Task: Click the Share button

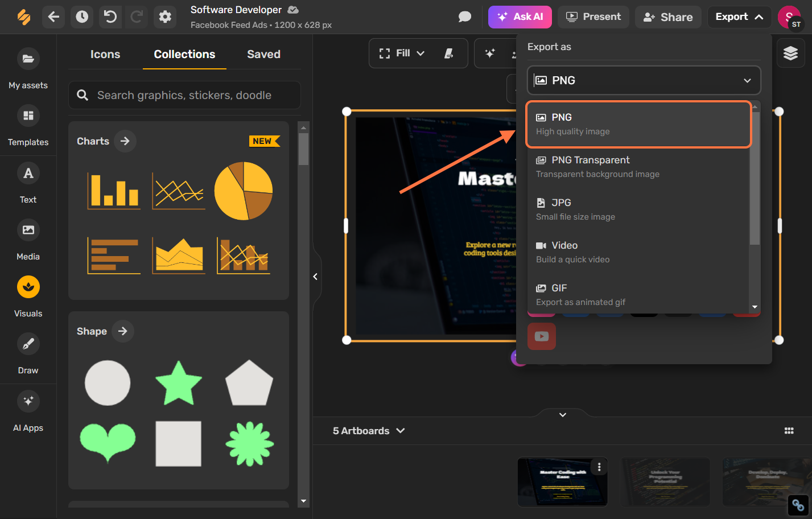Action: click(668, 17)
